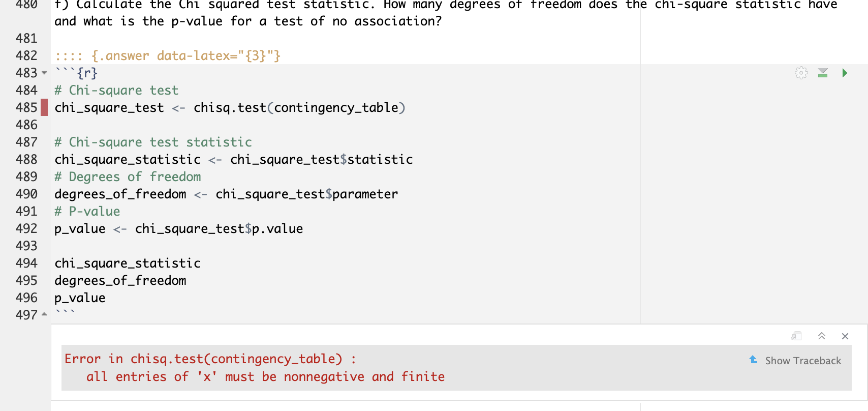The width and height of the screenshot is (868, 411).
Task: Select the p_value line at 496
Action: [79, 298]
